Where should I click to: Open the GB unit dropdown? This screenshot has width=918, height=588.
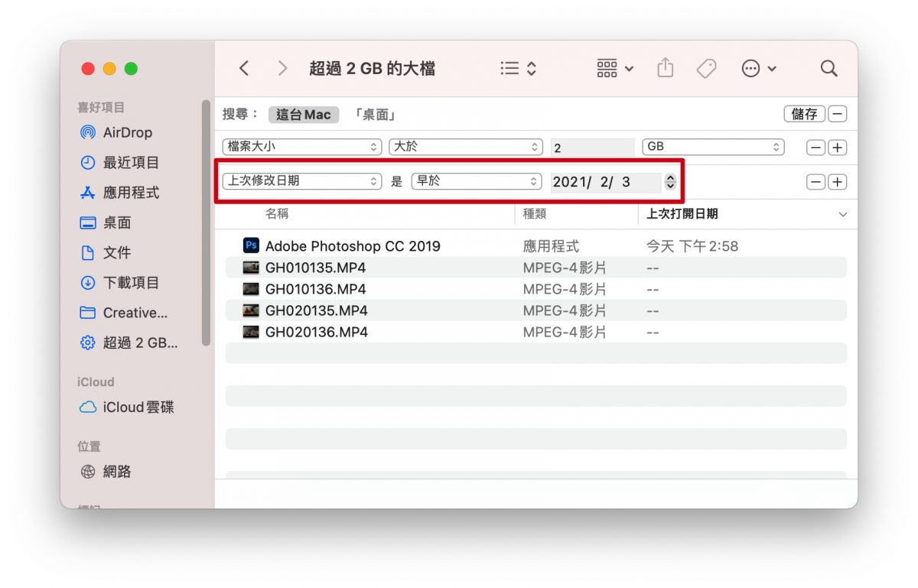coord(715,146)
